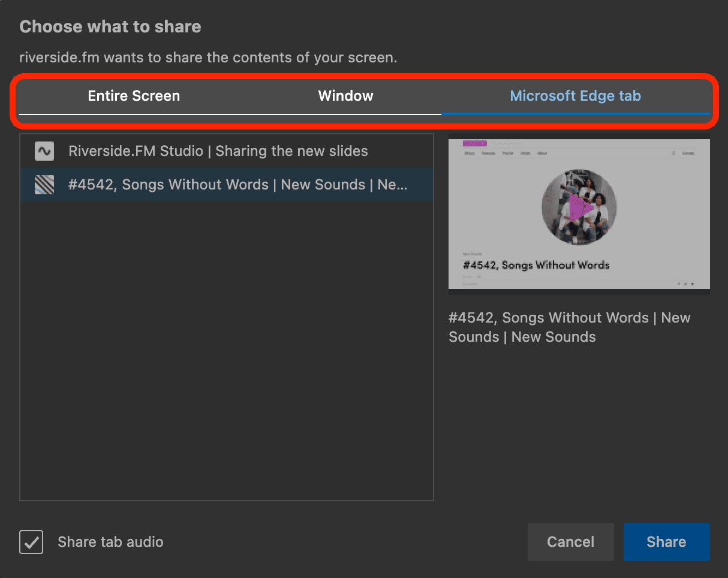Image resolution: width=728 pixels, height=578 pixels.
Task: Switch to the Window tab
Action: (346, 96)
